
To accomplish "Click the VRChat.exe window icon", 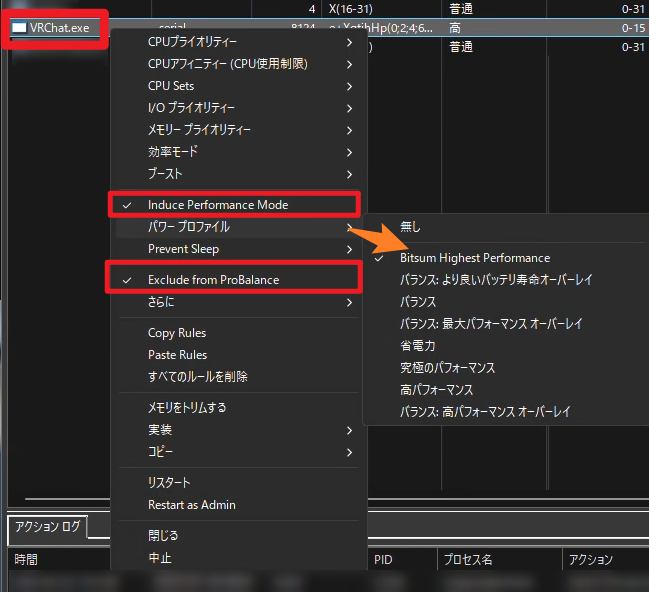I will pos(19,28).
